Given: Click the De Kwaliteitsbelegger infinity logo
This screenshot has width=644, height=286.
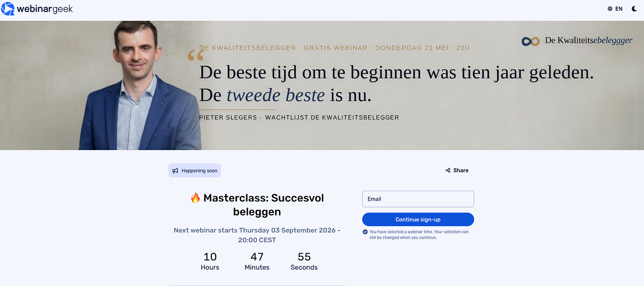Looking at the screenshot, I should (x=530, y=41).
